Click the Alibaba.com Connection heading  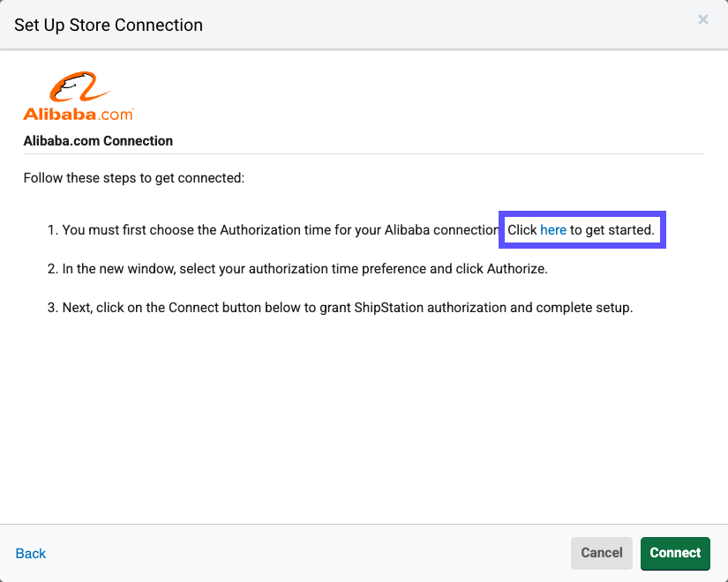coord(98,140)
